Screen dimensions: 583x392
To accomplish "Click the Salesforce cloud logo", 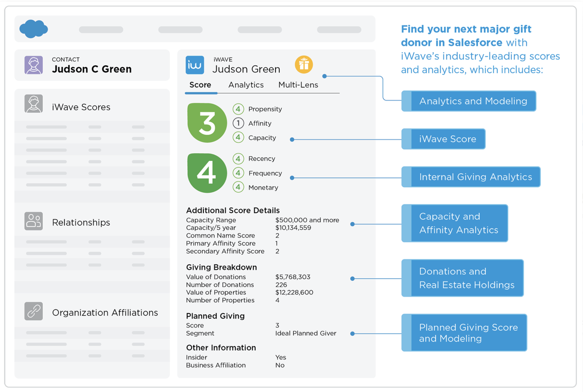I will [34, 29].
